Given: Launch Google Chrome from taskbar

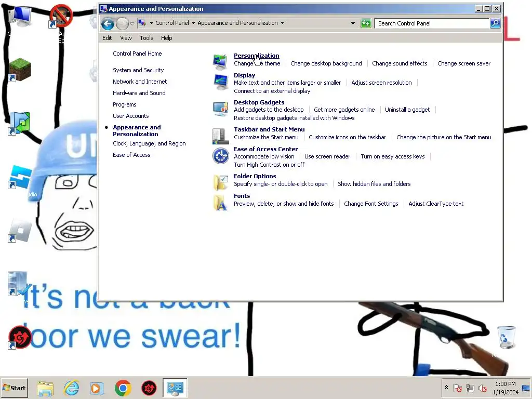Looking at the screenshot, I should click(x=123, y=388).
